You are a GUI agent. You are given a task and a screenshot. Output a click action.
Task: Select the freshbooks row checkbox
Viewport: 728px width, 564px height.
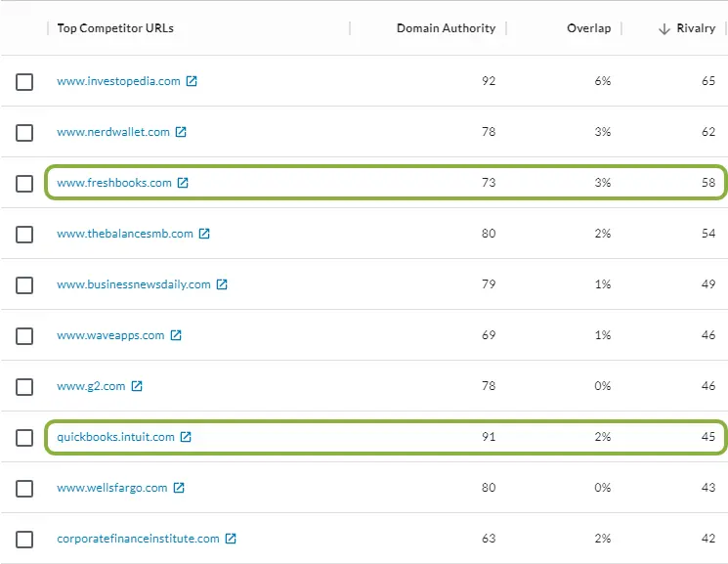tap(24, 184)
